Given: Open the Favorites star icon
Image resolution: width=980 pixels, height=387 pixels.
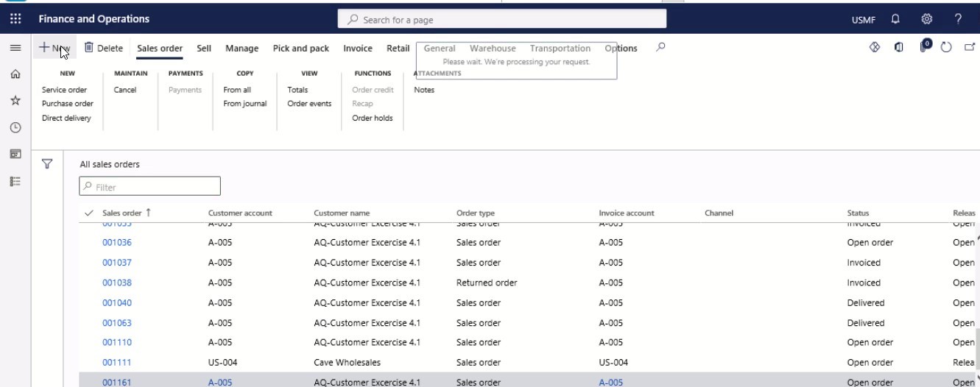Looking at the screenshot, I should tap(15, 101).
